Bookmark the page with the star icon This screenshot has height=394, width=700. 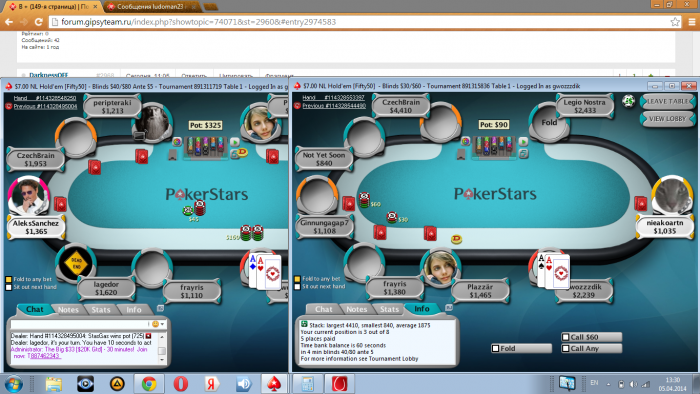point(675,22)
